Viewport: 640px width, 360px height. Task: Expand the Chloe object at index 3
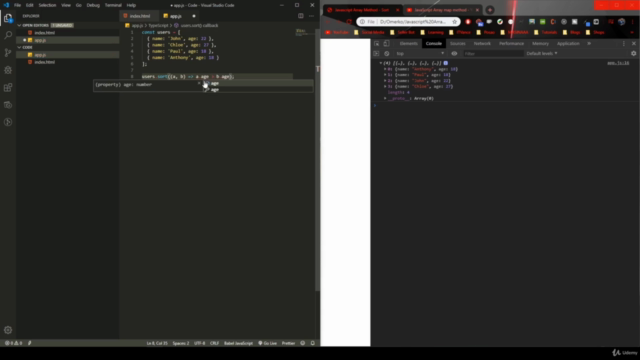click(385, 87)
